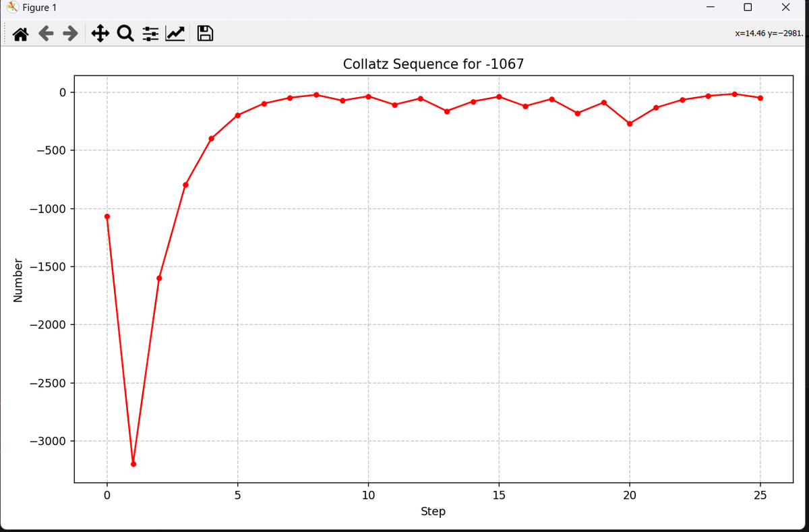Click the data point at step 2
This screenshot has height=532, width=809.
click(159, 278)
